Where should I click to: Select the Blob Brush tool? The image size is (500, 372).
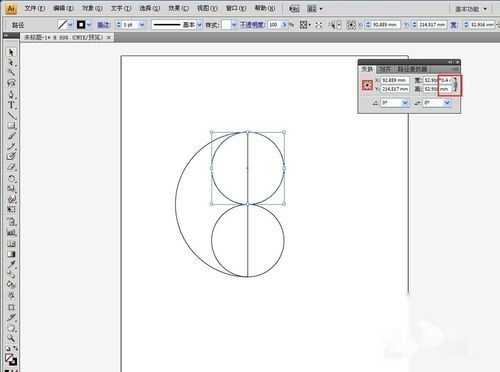(11, 156)
